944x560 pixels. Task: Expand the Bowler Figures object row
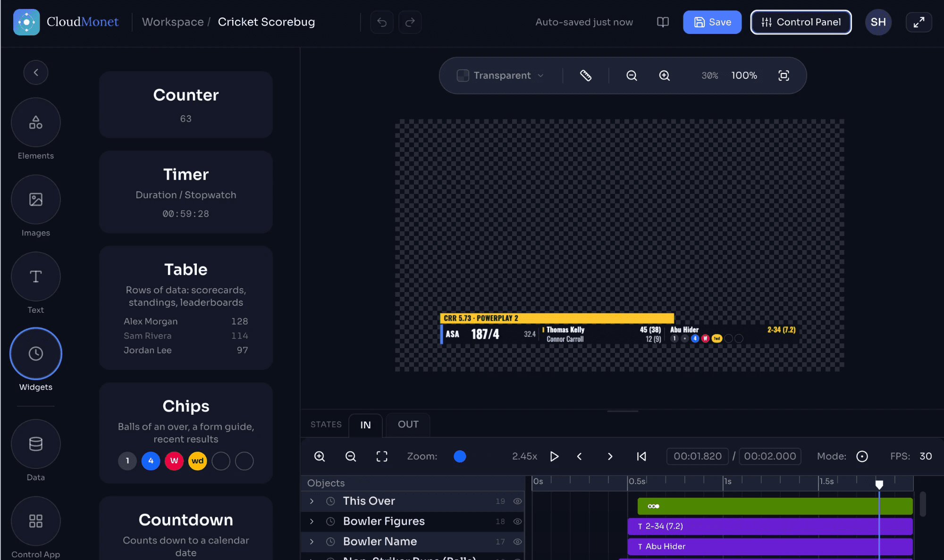(x=312, y=521)
